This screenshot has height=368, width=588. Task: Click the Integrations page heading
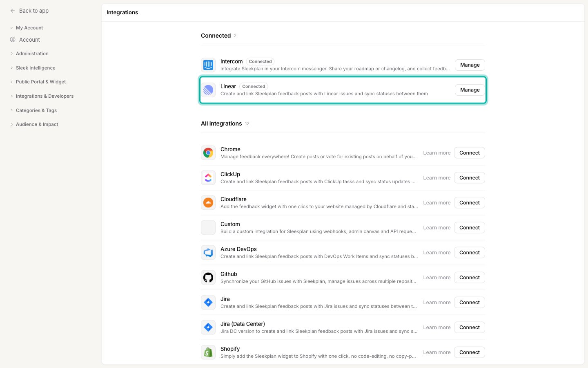click(122, 12)
